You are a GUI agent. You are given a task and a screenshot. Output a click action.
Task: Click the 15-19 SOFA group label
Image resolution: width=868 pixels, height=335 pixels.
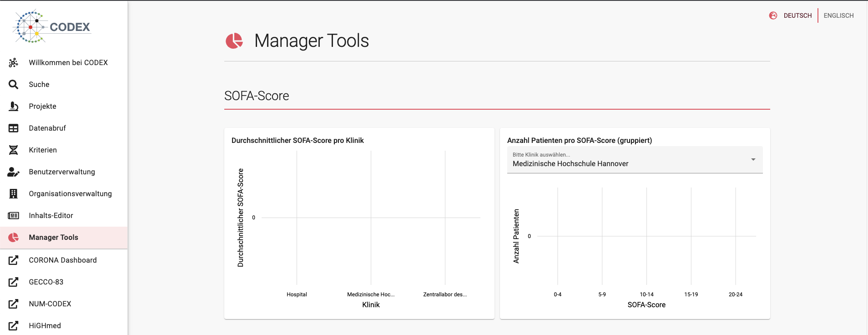(x=691, y=294)
